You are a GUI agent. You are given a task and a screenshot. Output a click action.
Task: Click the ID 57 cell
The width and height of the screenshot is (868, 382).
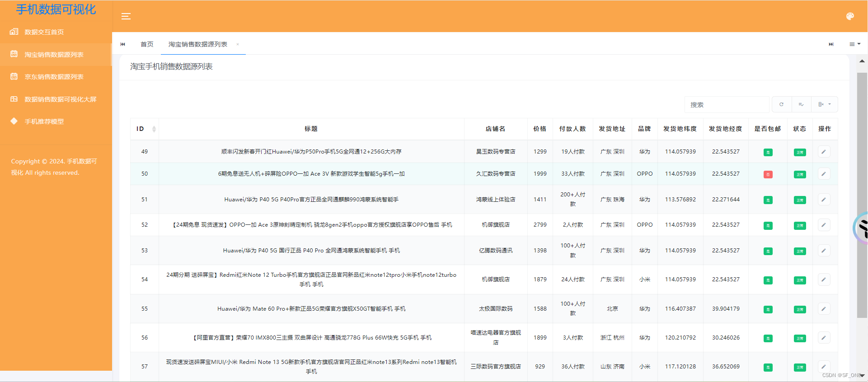pyautogui.click(x=145, y=367)
